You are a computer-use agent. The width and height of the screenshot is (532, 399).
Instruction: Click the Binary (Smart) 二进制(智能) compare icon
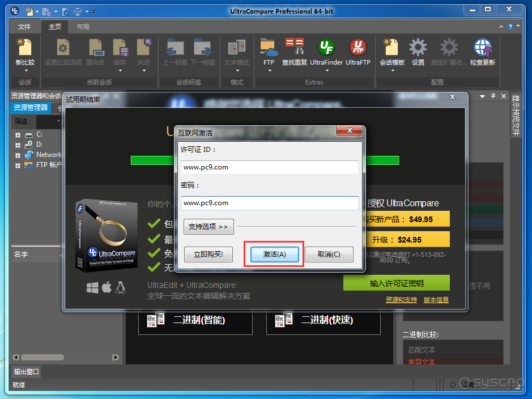tap(156, 320)
